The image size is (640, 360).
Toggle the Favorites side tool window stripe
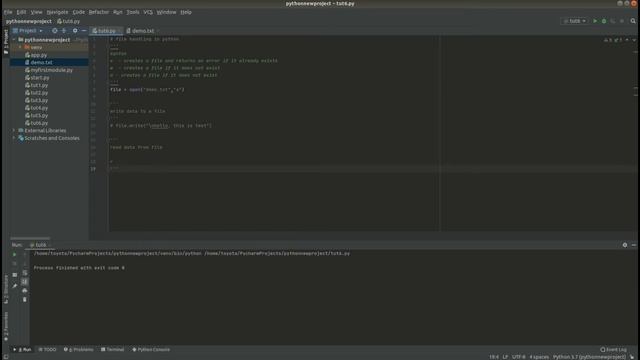[6, 327]
